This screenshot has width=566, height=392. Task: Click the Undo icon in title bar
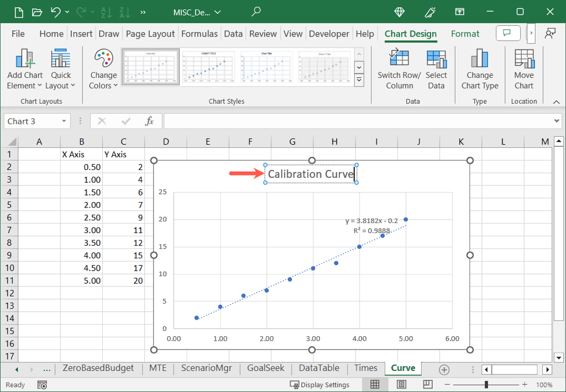click(55, 12)
